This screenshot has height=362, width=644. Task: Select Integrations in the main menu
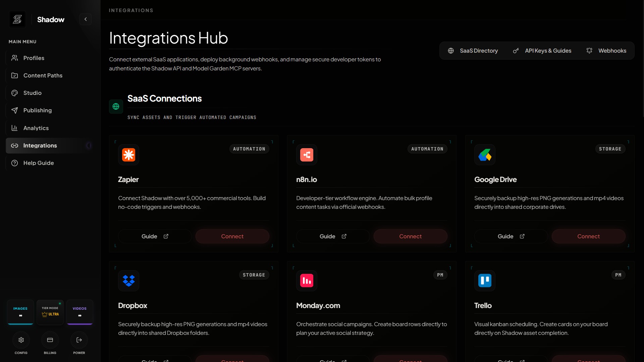click(49, 145)
